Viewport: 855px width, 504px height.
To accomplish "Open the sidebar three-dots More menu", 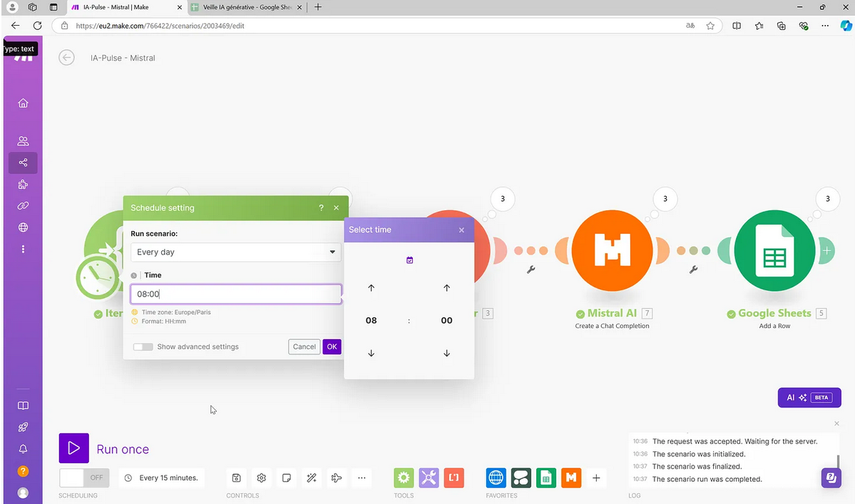I will [23, 249].
